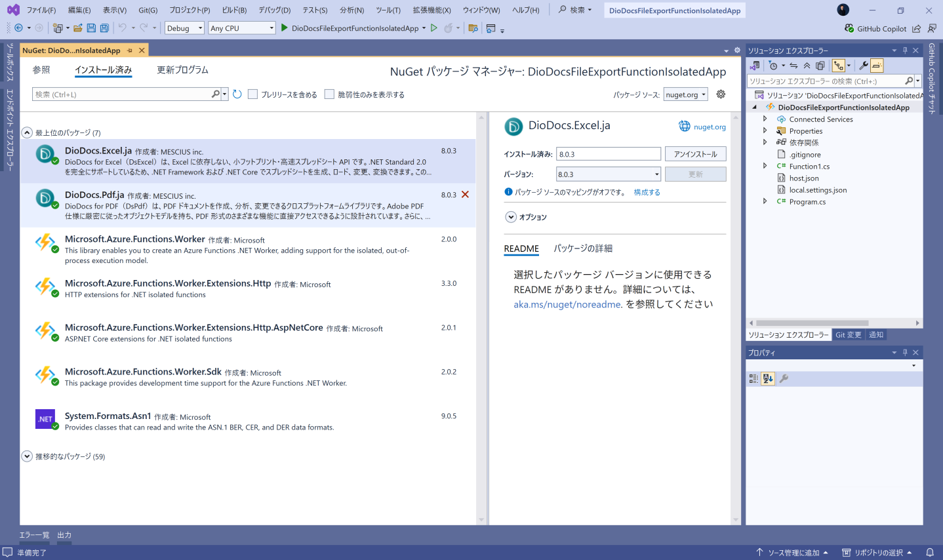
Task: Click the Solution Explorer horizontal scrollbar
Action: pos(812,323)
